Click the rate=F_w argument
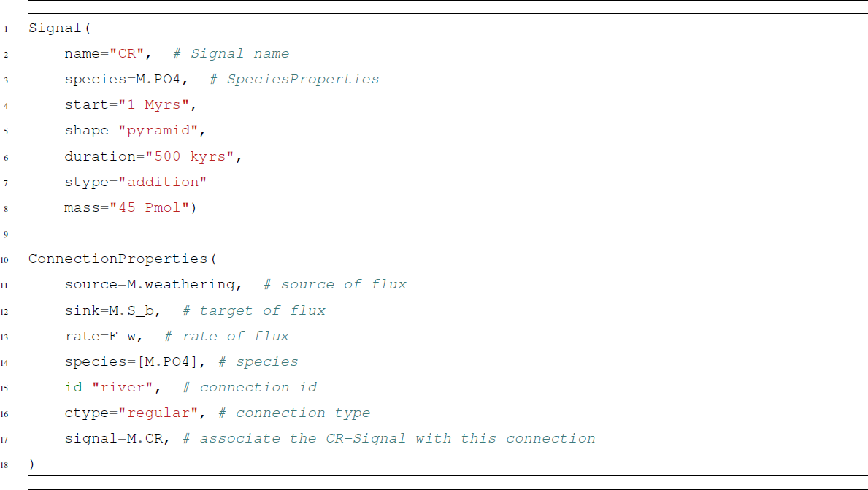This screenshot has width=868, height=490. 109,336
